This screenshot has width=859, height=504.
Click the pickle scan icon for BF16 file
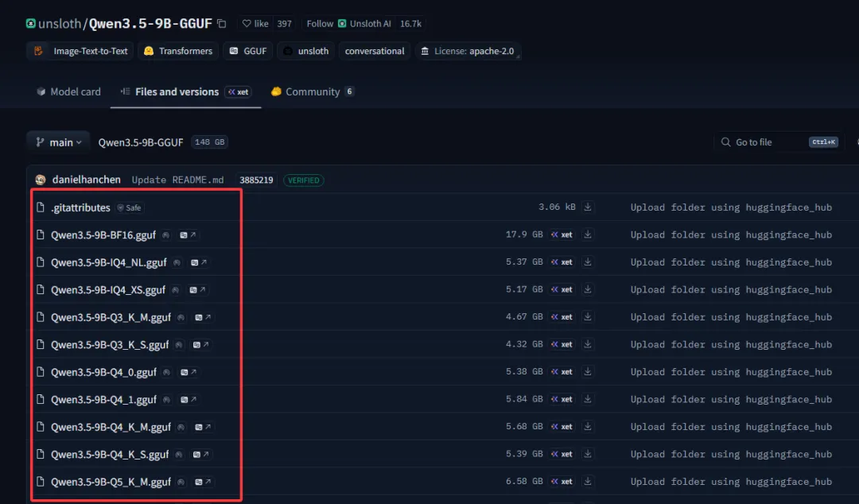pyautogui.click(x=166, y=235)
